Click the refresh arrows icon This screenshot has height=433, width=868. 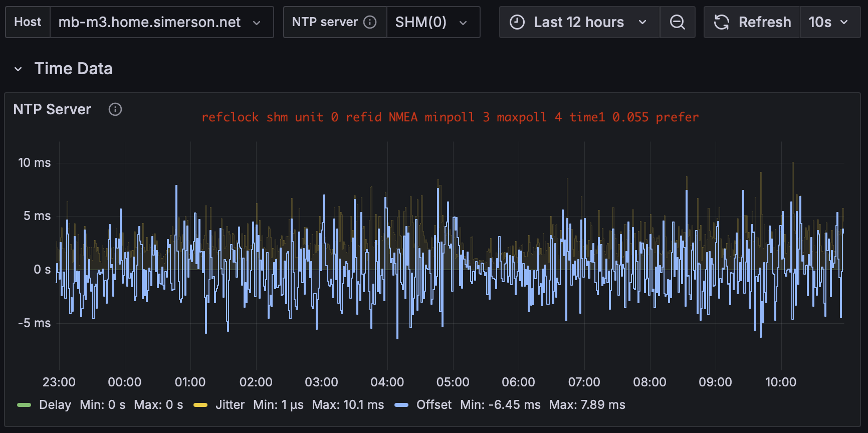point(722,22)
